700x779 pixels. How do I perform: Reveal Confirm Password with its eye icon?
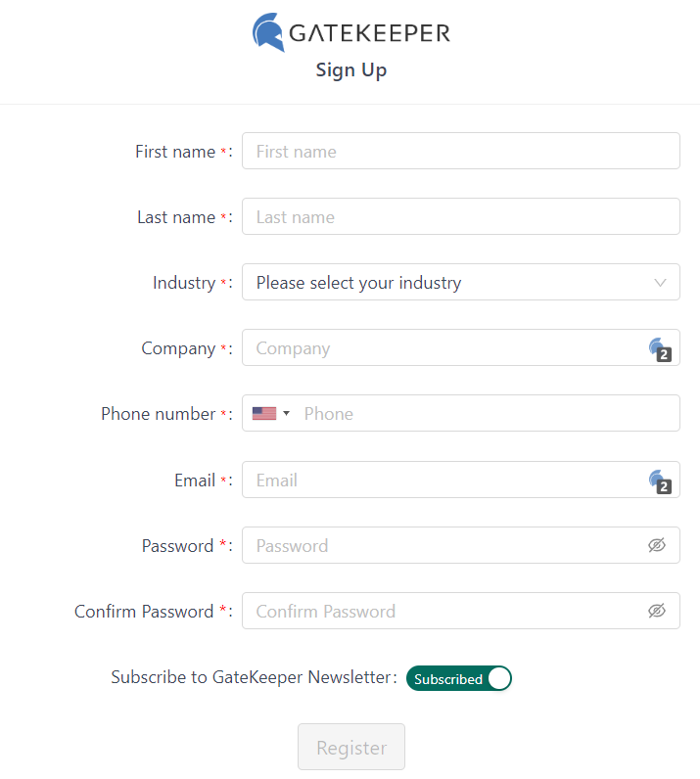click(x=657, y=611)
